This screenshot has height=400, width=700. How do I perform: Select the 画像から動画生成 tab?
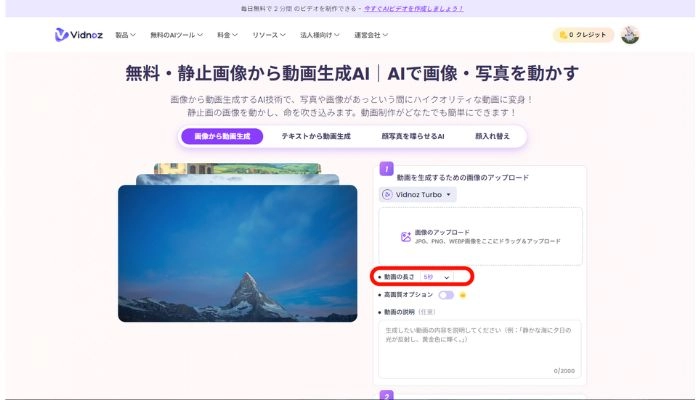pos(222,136)
